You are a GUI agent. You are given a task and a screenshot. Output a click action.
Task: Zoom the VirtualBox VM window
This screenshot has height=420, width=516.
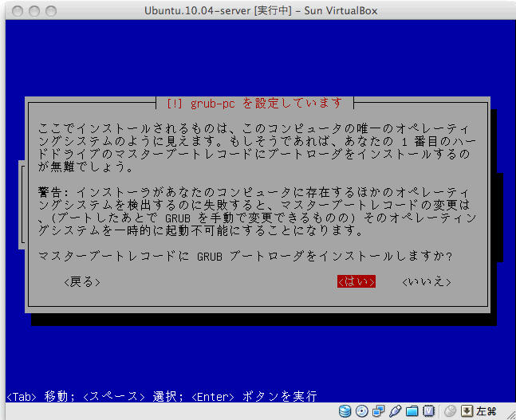point(51,11)
